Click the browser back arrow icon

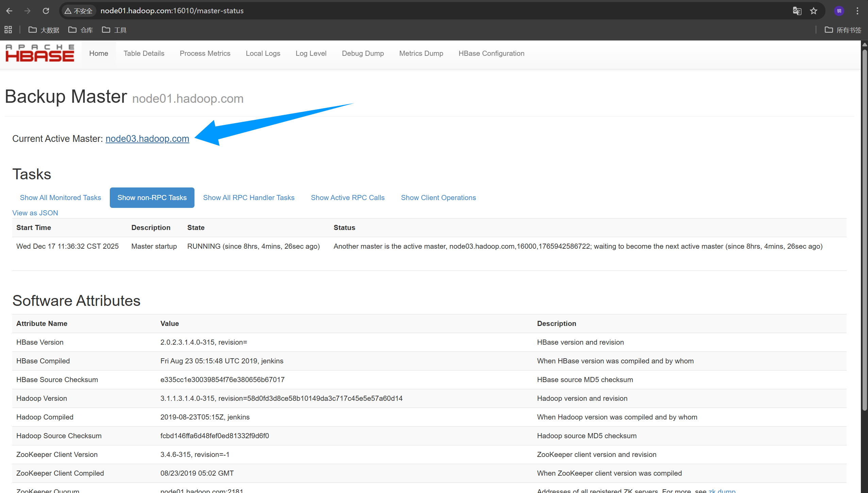9,11
